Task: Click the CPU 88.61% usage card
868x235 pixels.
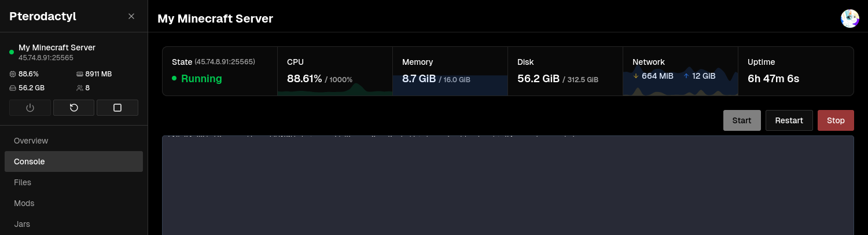Action: [335, 71]
